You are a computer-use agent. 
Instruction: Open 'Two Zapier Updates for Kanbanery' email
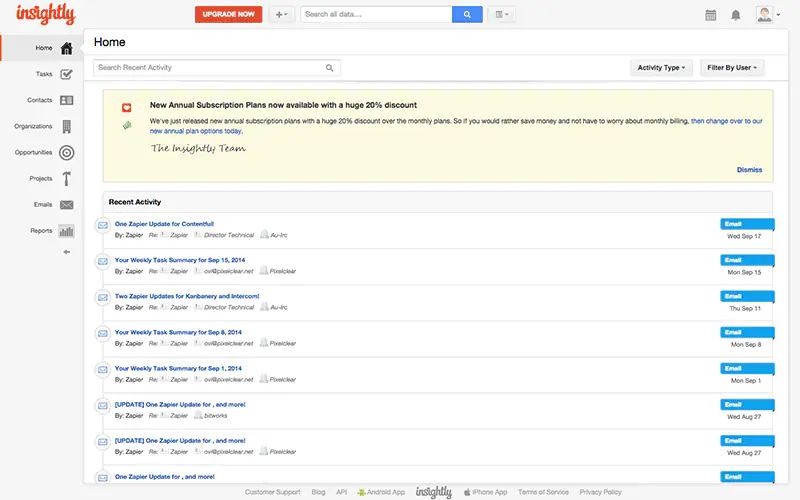click(187, 296)
